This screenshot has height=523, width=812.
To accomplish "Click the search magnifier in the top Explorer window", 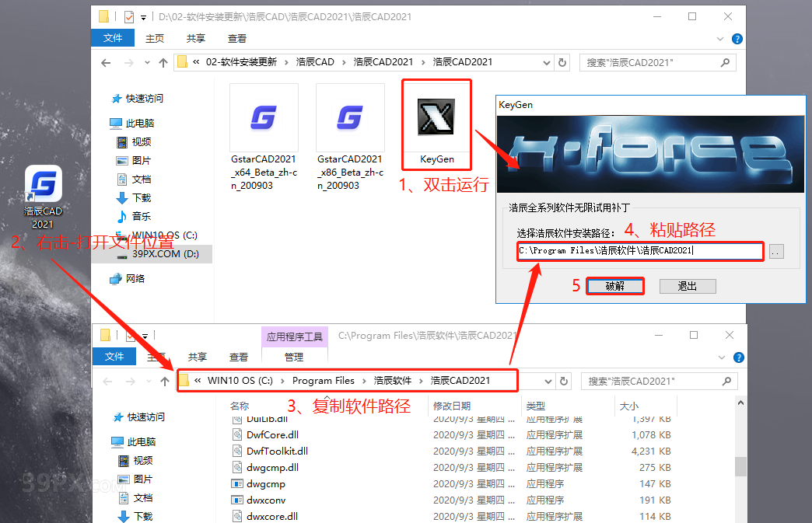I will click(x=725, y=63).
